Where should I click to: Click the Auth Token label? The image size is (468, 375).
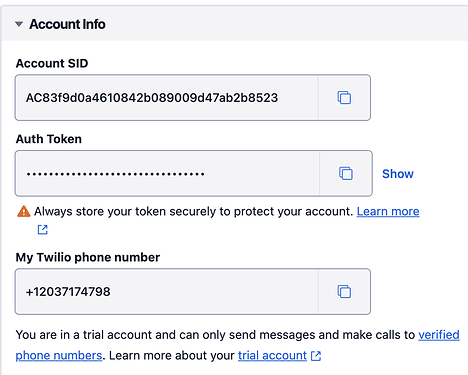pos(49,139)
